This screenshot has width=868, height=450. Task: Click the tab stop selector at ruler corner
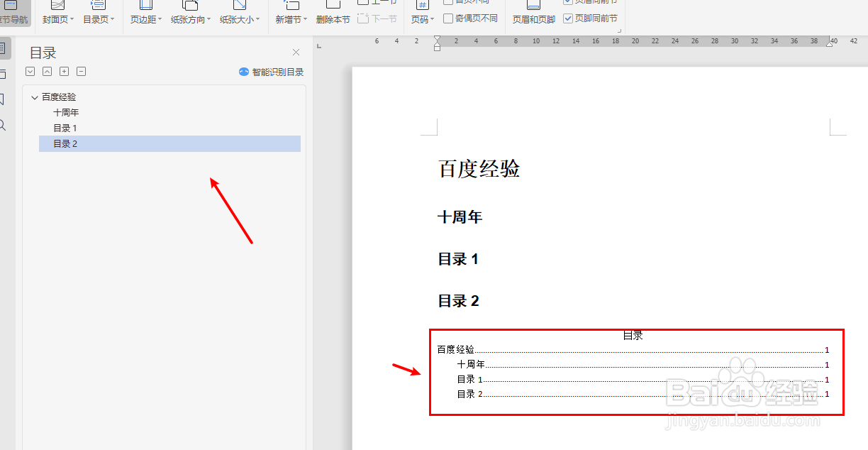tap(319, 46)
